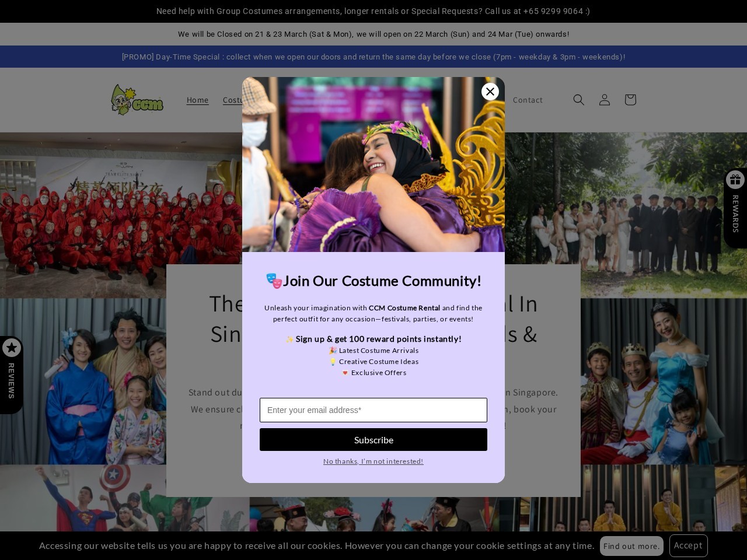Screen dimensions: 747x560
Task: Accept all cookies
Action: [x=688, y=545]
